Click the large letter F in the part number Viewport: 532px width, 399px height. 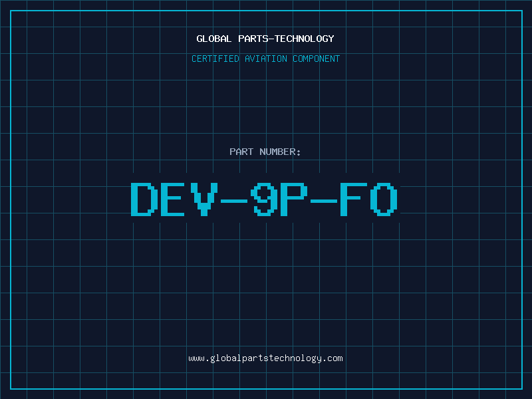click(x=354, y=199)
